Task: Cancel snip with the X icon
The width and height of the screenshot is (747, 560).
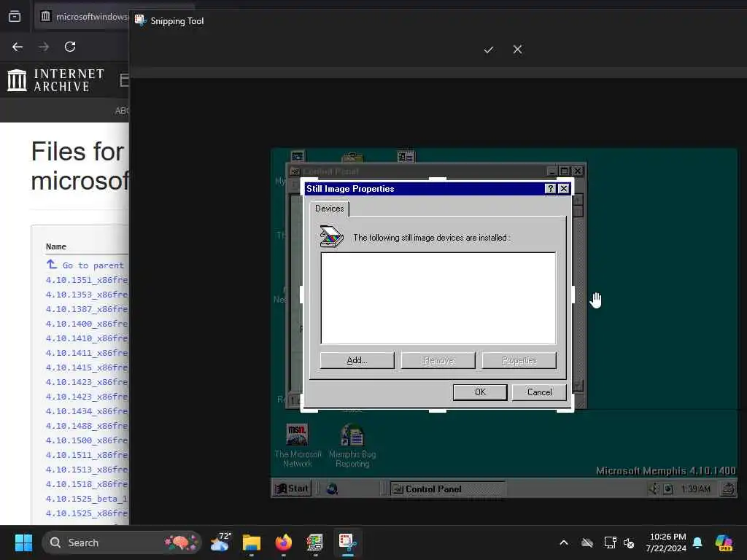Action: pyautogui.click(x=517, y=50)
